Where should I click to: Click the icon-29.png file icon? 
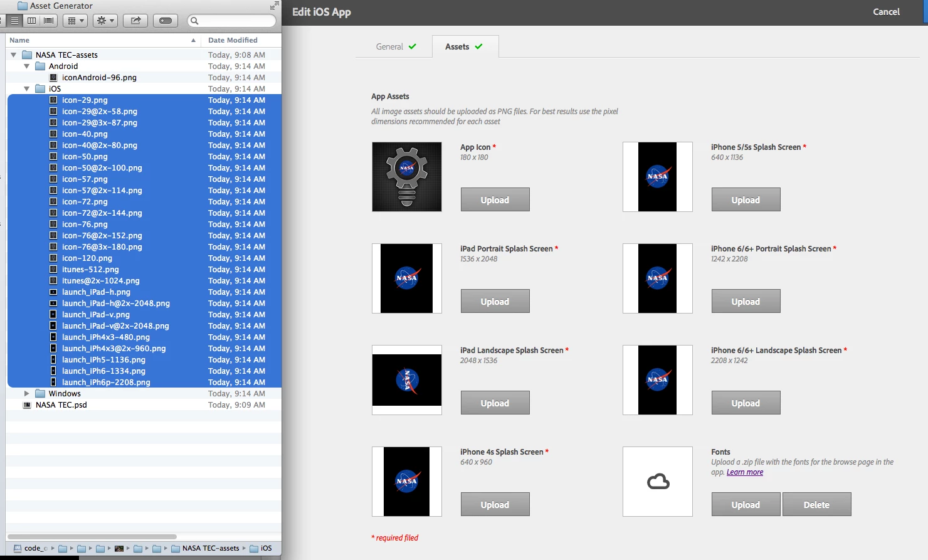point(53,100)
